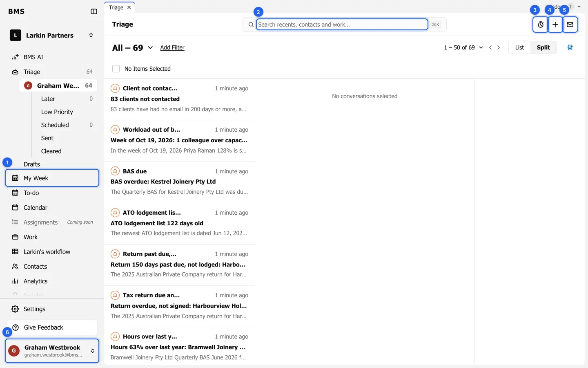Expand the top-right window dropdown chevron
Screen dimensions: 588x368
click(x=579, y=7)
